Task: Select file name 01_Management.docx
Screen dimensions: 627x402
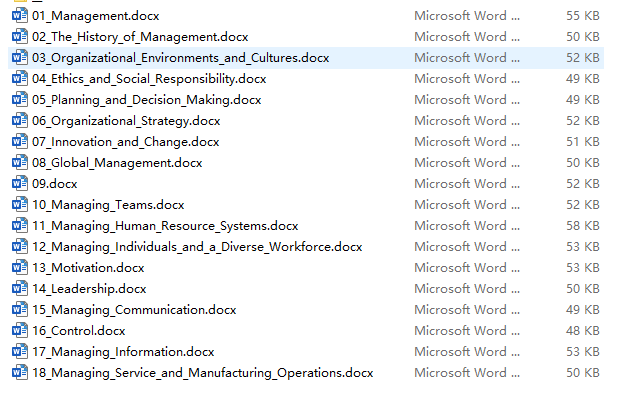Action: coord(96,16)
